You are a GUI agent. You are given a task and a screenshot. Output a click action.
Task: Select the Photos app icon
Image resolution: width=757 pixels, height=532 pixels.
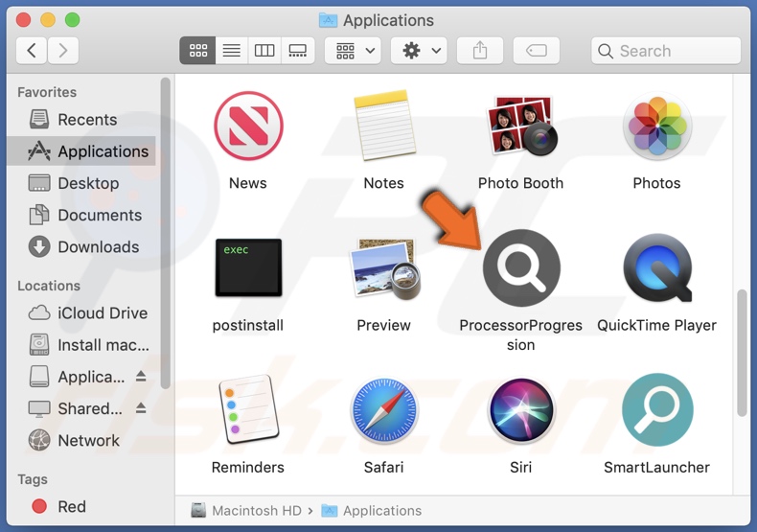pos(656,126)
